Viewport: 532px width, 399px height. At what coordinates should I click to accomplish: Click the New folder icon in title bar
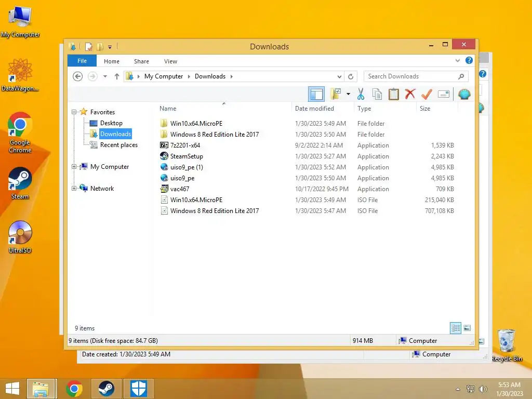100,46
